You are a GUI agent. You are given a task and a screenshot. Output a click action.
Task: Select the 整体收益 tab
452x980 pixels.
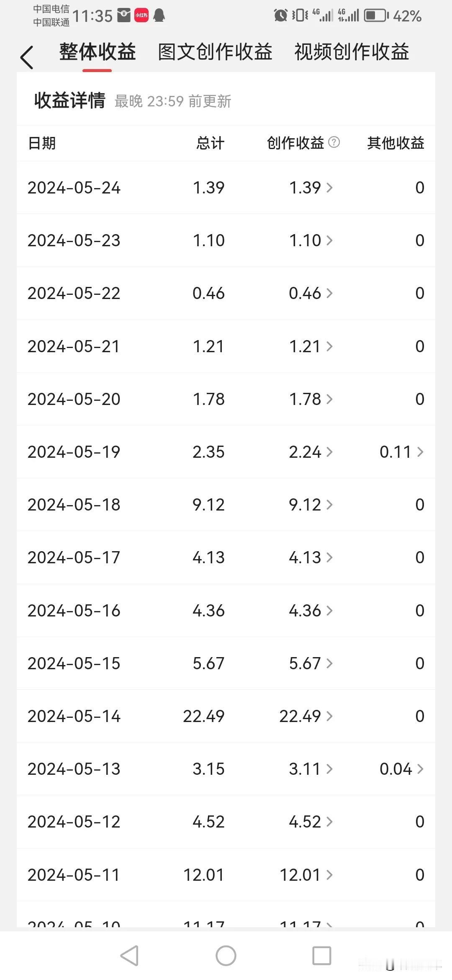coord(98,52)
